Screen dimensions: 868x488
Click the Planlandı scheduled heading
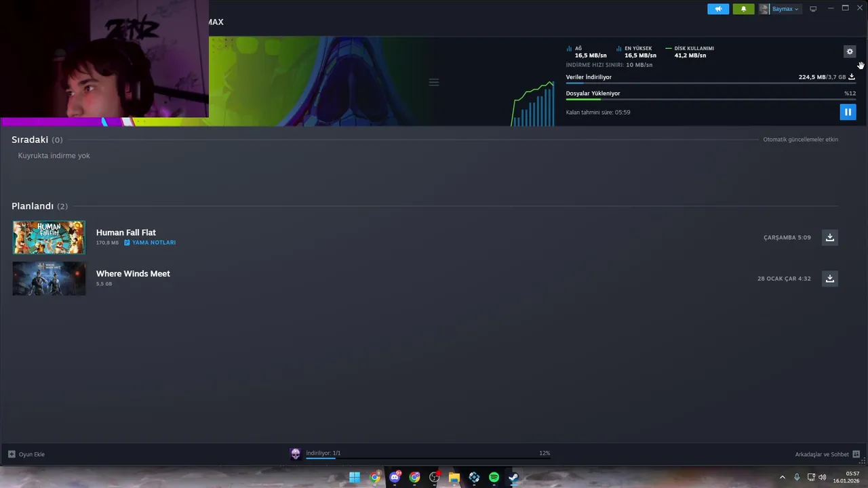tap(33, 206)
